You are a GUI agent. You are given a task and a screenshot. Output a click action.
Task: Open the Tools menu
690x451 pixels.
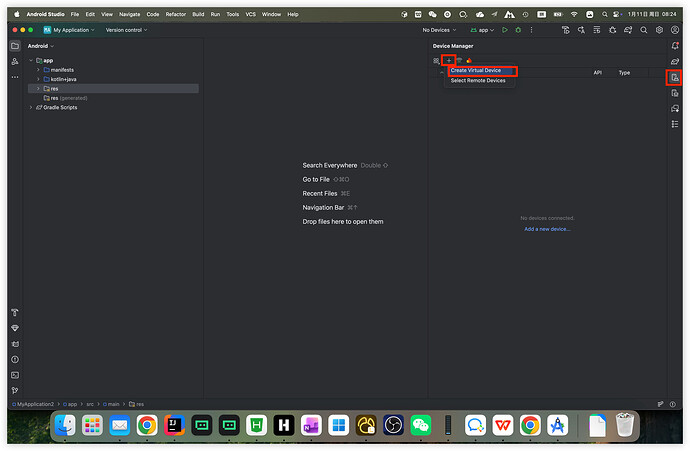[232, 14]
